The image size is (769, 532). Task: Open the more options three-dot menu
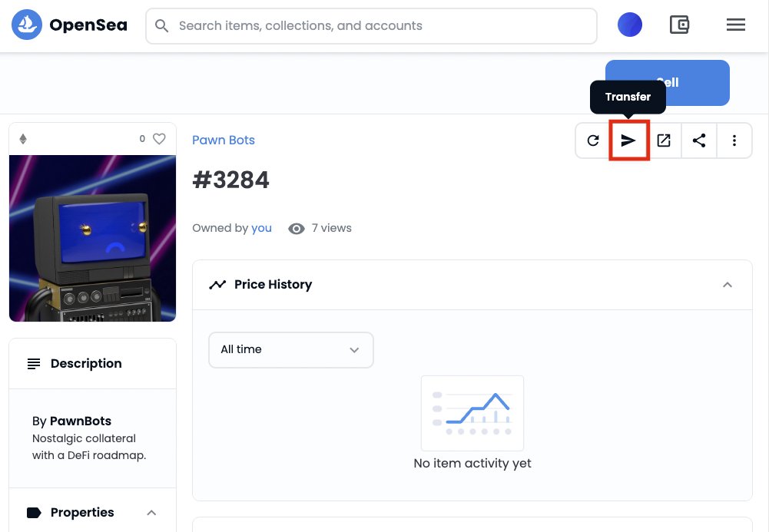(x=734, y=140)
